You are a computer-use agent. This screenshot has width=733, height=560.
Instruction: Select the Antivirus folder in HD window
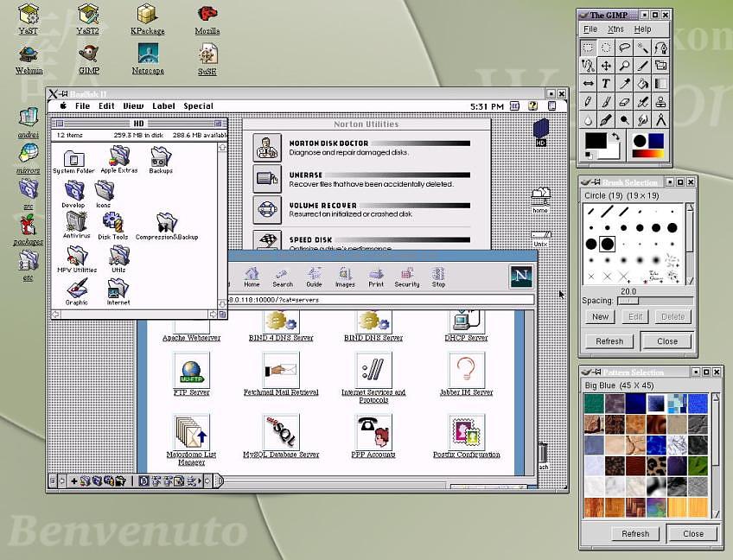tap(76, 225)
